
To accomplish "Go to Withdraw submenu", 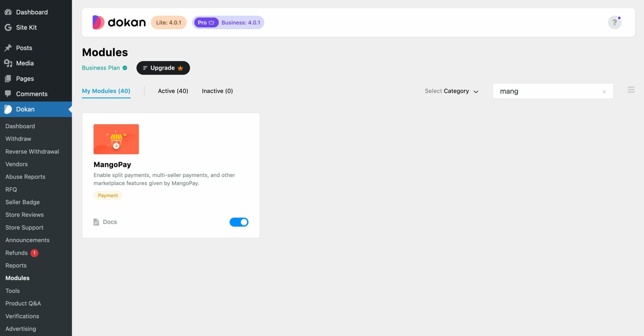I will pos(18,139).
